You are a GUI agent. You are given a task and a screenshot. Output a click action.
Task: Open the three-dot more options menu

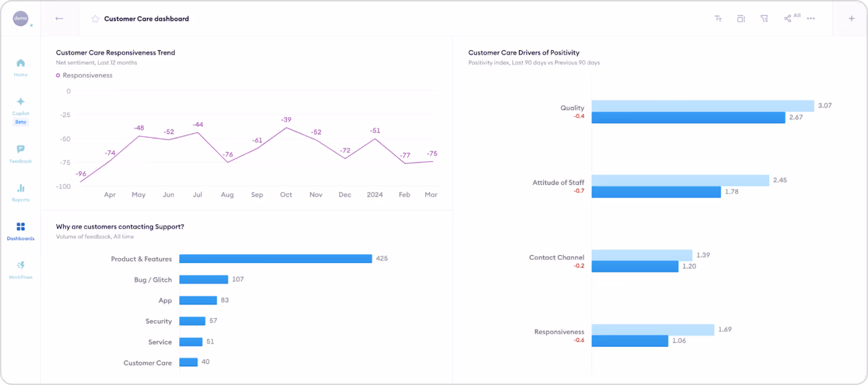[x=811, y=19]
